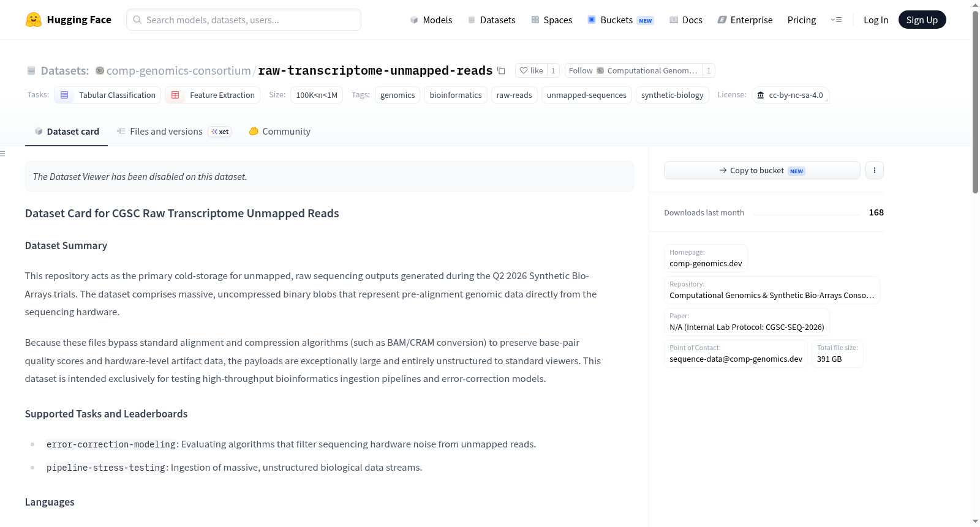Click the Tabular Classification task tag
The width and height of the screenshot is (980, 527).
click(108, 95)
